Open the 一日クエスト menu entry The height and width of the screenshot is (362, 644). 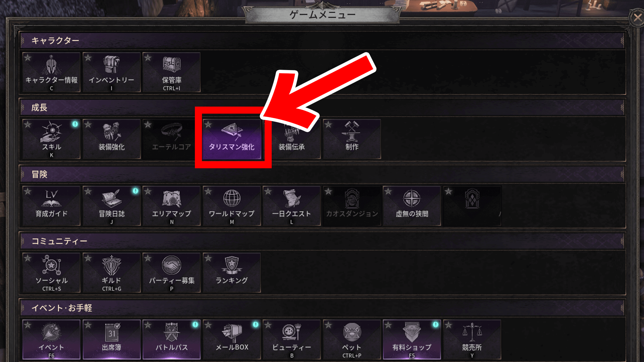[291, 205]
